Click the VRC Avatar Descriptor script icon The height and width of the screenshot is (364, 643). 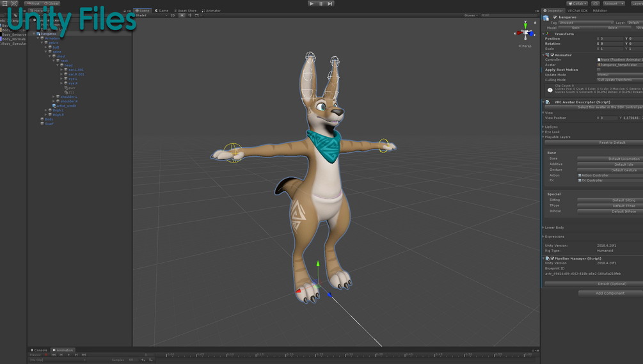point(548,102)
